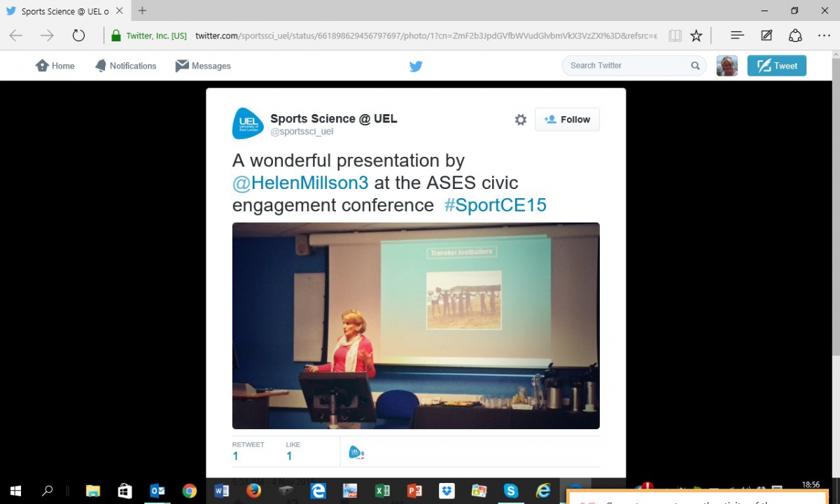
Task: Open the Edge Hub icon
Action: [x=737, y=36]
